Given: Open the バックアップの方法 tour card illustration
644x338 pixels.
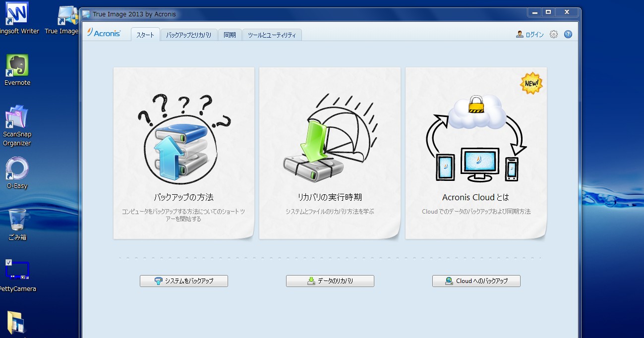Looking at the screenshot, I should pos(184,139).
